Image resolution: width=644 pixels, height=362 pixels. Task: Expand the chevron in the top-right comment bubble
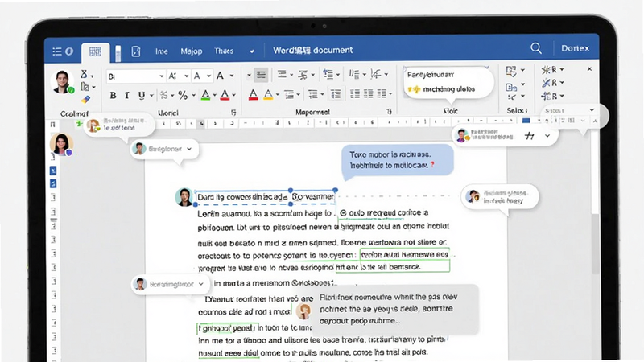[x=547, y=136]
